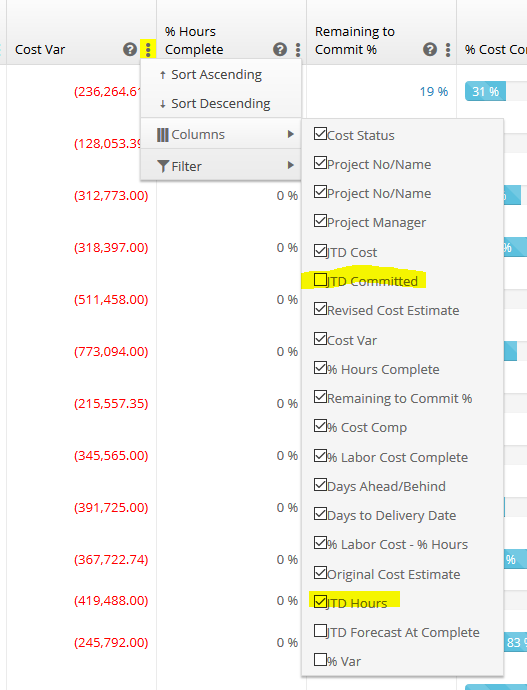The width and height of the screenshot is (527, 690).
Task: Click the 19 % remaining to commit link
Action: pos(434,92)
